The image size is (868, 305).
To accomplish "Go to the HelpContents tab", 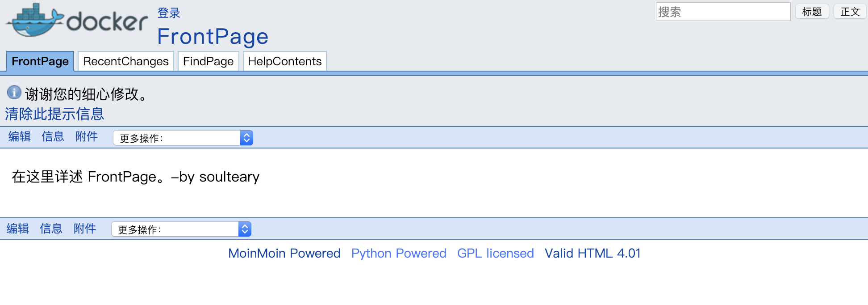I will coord(285,61).
